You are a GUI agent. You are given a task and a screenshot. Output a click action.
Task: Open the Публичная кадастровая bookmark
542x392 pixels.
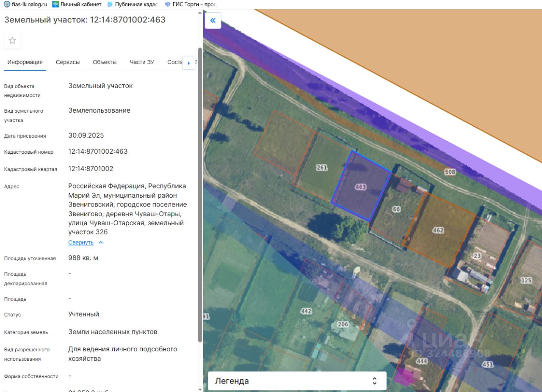[133, 4]
